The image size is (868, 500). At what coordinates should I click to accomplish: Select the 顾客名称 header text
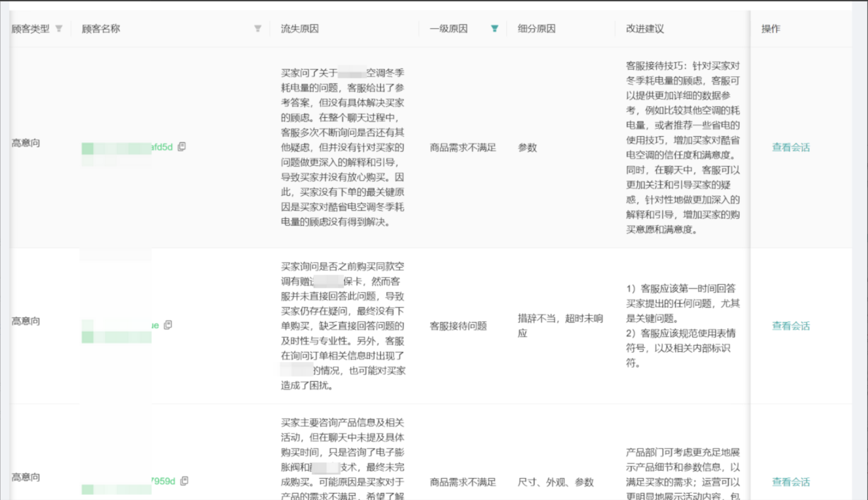(x=101, y=29)
